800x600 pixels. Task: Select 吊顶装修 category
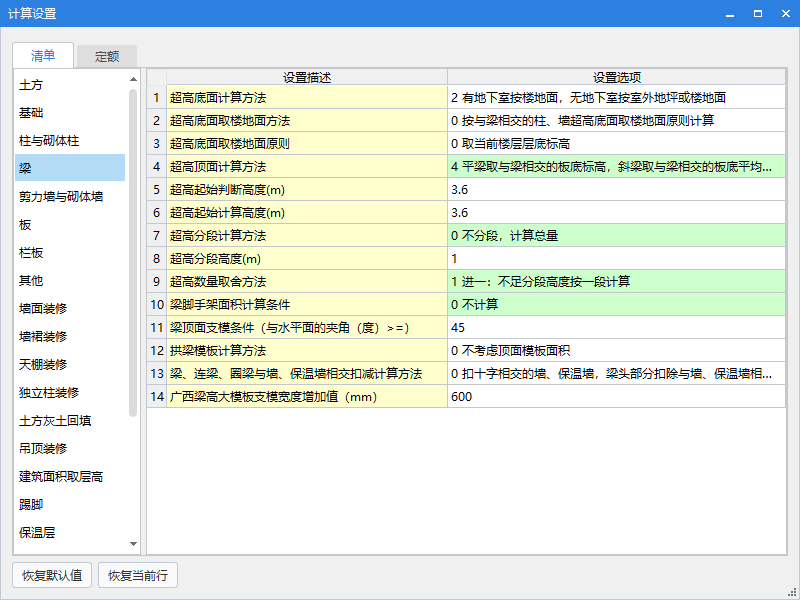tap(70, 448)
